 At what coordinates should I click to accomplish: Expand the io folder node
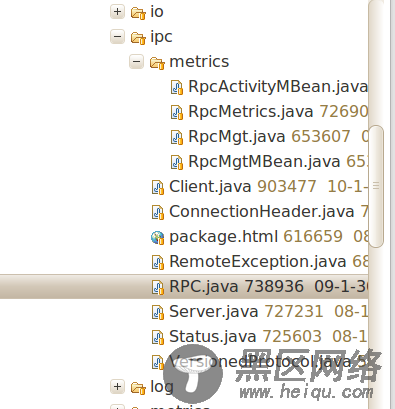[x=117, y=12]
